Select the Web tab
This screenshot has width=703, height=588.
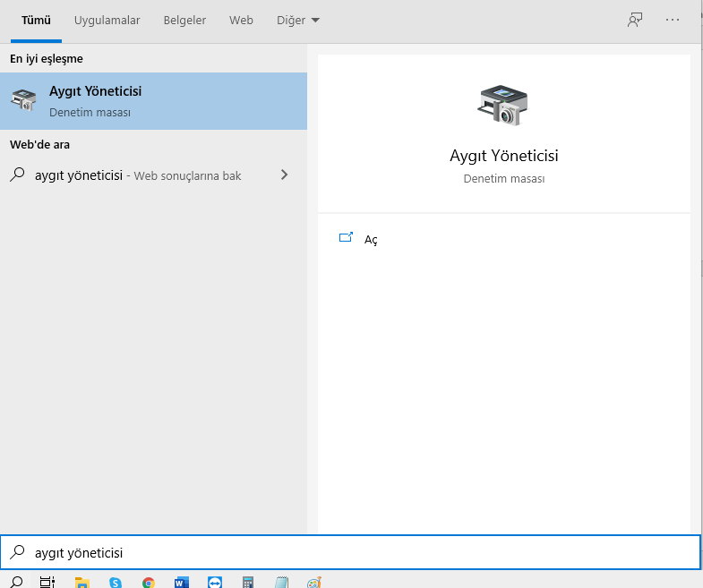(241, 20)
